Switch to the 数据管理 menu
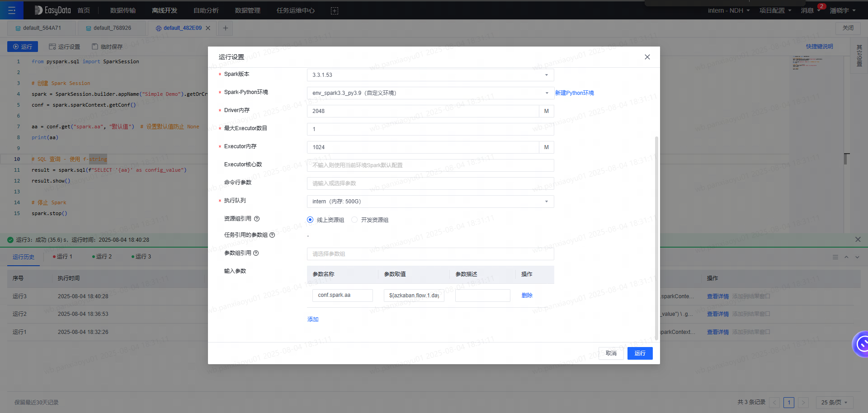Screen dimensions: 868x413 pos(248,10)
